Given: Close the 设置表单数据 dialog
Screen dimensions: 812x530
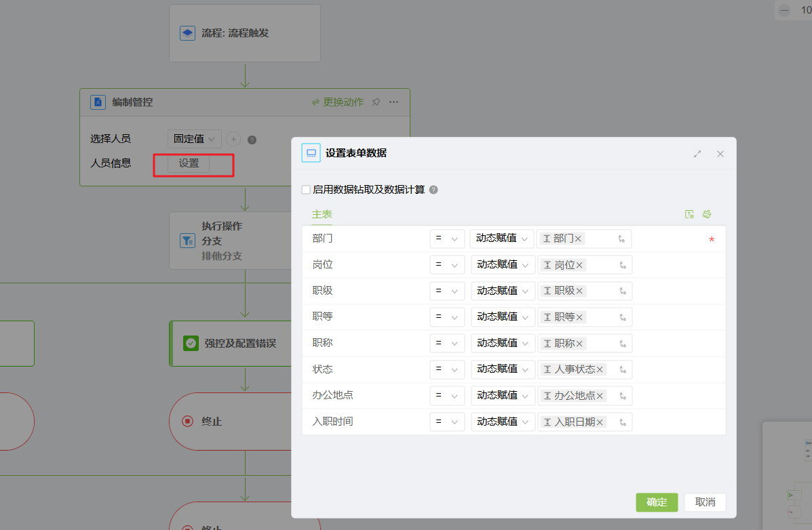Looking at the screenshot, I should [x=720, y=154].
